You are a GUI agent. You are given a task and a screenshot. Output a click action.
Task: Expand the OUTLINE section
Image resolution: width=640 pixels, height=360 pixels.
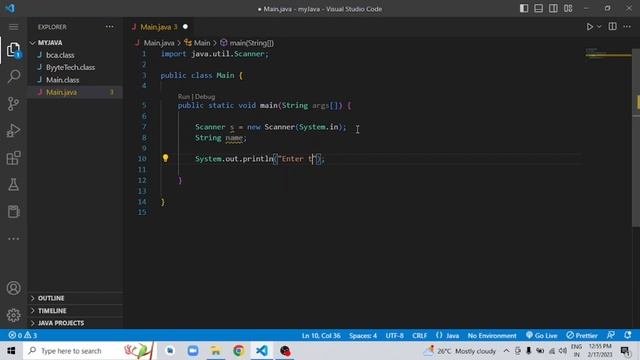75,298
